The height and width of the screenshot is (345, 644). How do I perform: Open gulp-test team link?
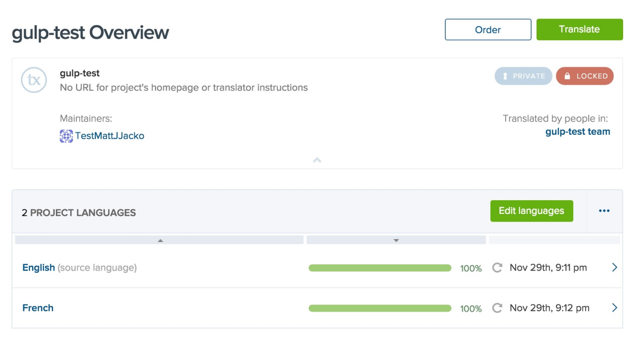point(578,132)
